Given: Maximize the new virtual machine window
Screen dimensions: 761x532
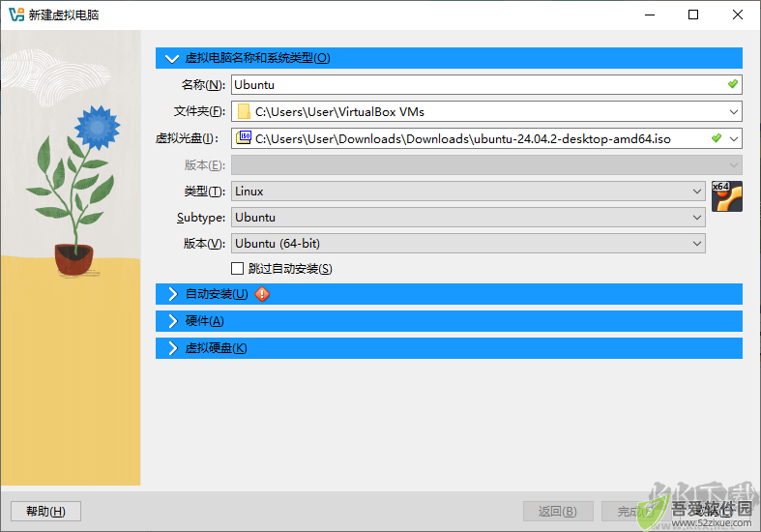Looking at the screenshot, I should pyautogui.click(x=693, y=15).
